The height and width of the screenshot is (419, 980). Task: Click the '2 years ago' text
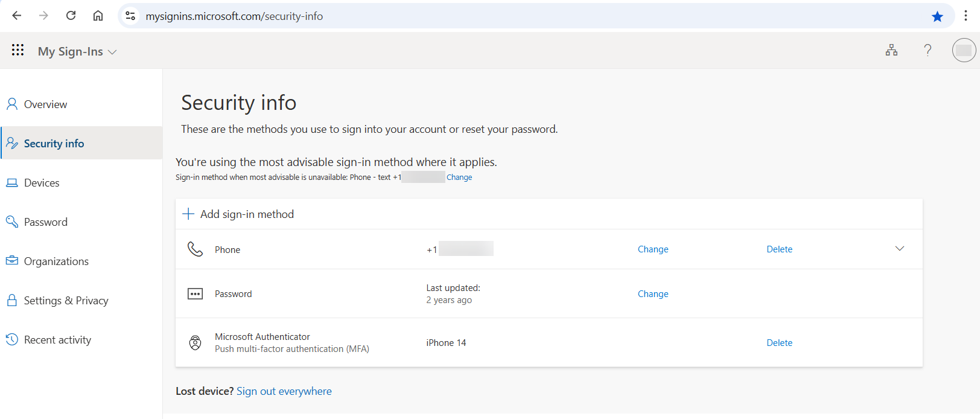(x=449, y=300)
